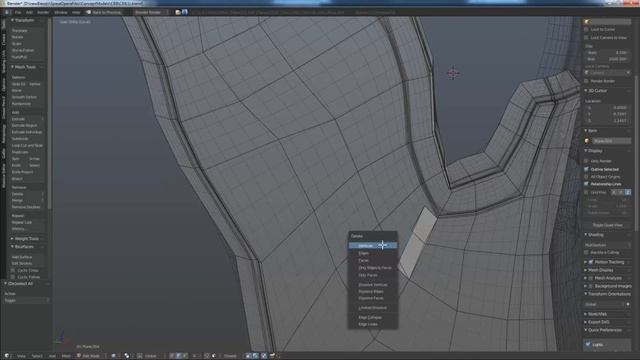Click the Subdivide button
The width and height of the screenshot is (640, 360).
pos(27,139)
